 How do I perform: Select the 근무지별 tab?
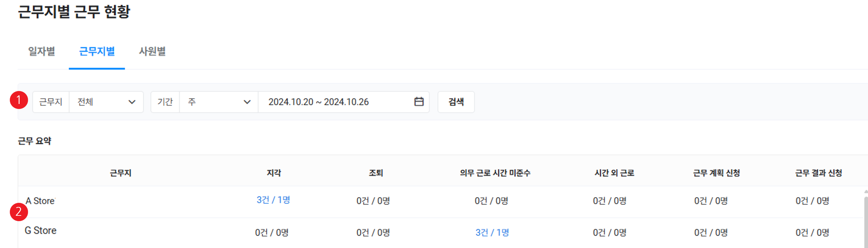(x=97, y=51)
